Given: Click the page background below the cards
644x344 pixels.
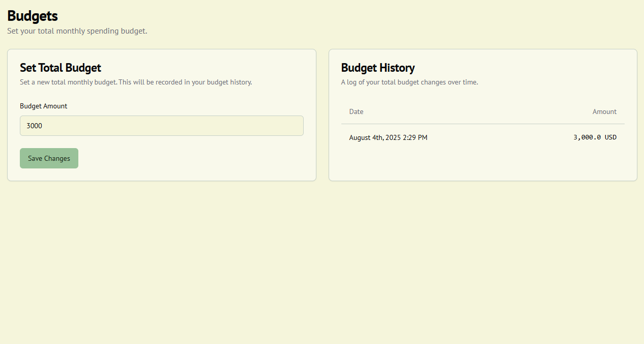Looking at the screenshot, I should [x=322, y=254].
